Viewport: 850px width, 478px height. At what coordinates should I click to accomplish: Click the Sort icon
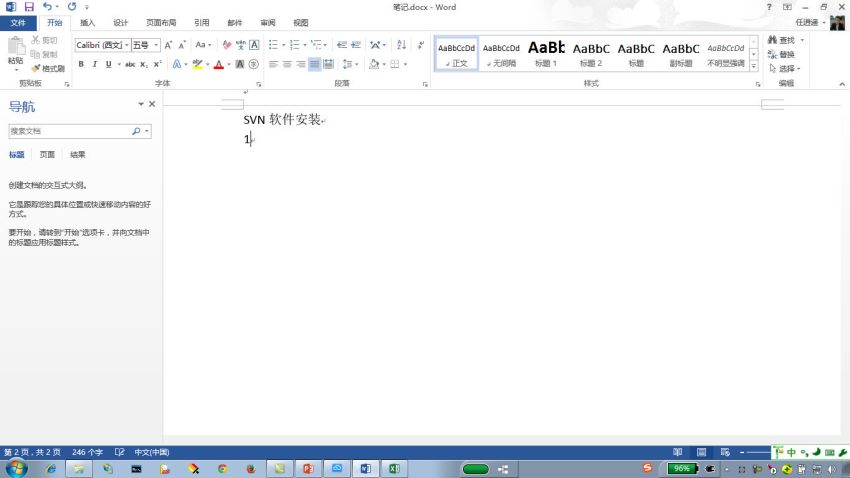[x=401, y=45]
